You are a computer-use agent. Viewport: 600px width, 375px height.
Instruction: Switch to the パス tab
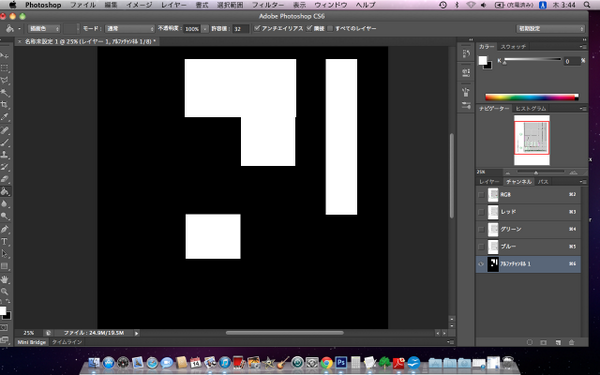[543, 182]
